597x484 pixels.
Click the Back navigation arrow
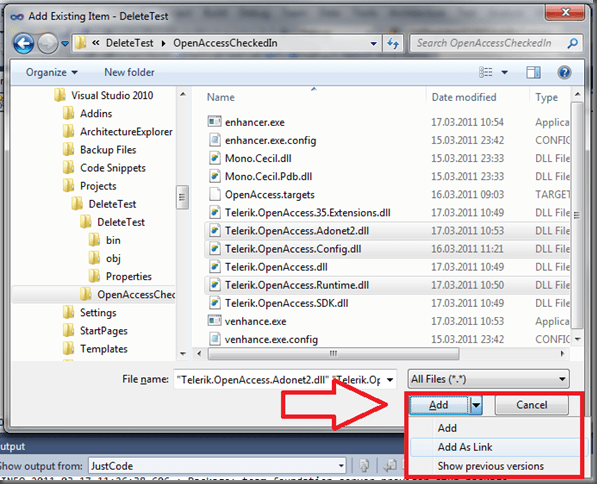[x=23, y=43]
